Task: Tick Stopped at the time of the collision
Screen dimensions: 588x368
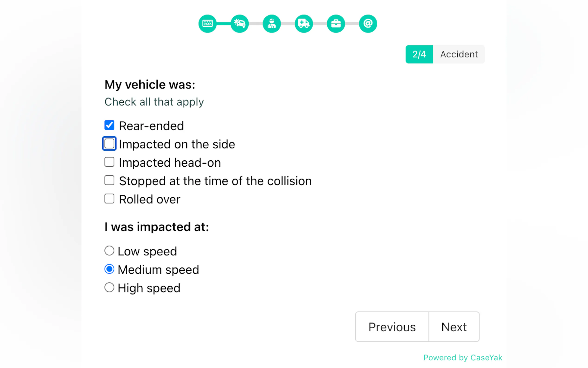Action: (x=109, y=180)
